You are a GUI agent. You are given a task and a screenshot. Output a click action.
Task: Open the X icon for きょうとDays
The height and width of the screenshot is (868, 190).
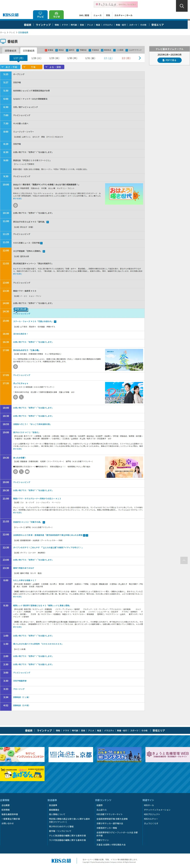click(21, 397)
